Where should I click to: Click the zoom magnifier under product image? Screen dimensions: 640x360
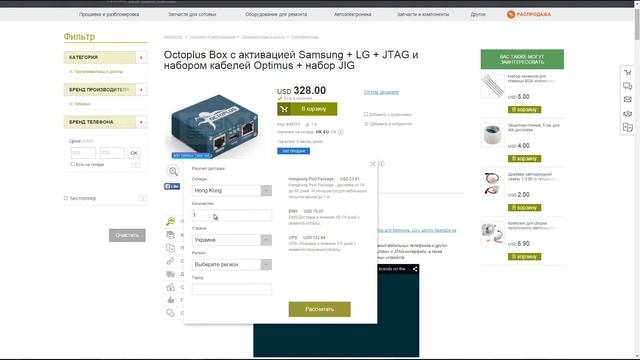[173, 171]
